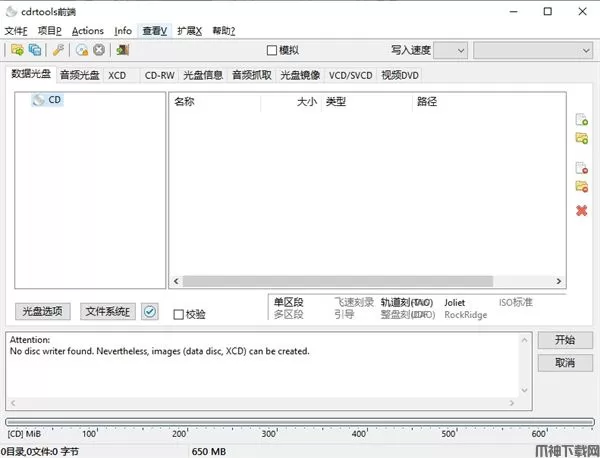This screenshot has height=458, width=600.
Task: Click the 引导 status label
Action: 344,315
